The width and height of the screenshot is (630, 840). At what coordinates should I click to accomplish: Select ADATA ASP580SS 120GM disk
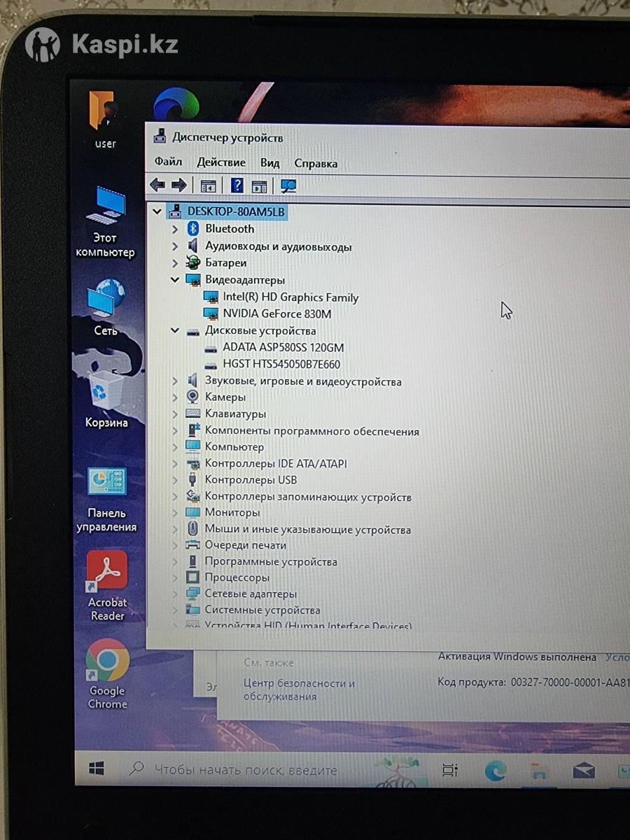coord(283,347)
